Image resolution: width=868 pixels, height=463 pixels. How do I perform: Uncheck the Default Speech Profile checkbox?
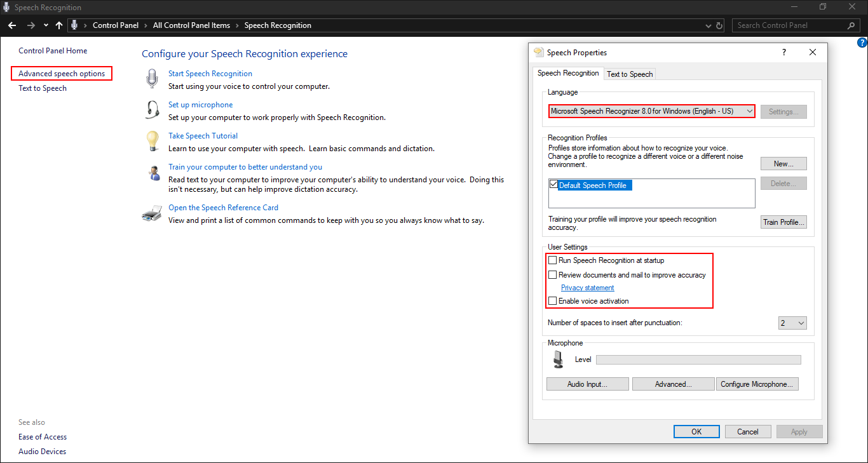553,185
